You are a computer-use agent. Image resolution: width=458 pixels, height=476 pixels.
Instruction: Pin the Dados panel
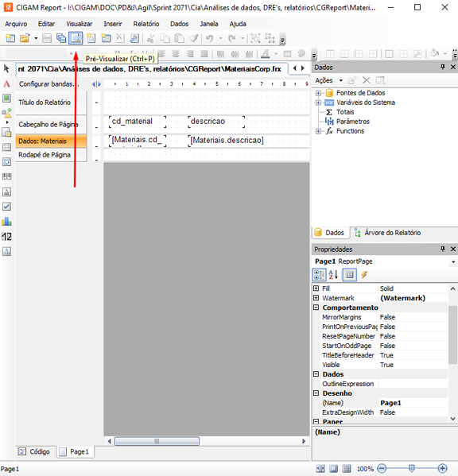coord(443,67)
